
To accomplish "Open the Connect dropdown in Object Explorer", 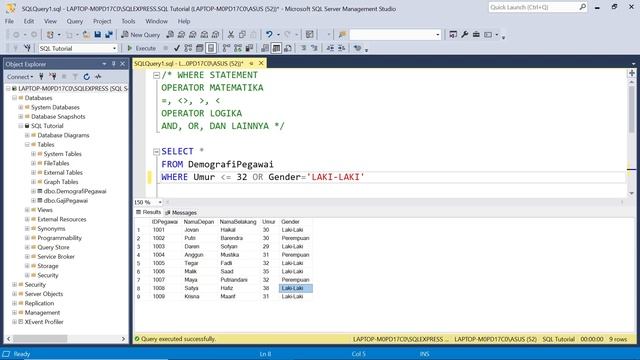I will [x=20, y=76].
